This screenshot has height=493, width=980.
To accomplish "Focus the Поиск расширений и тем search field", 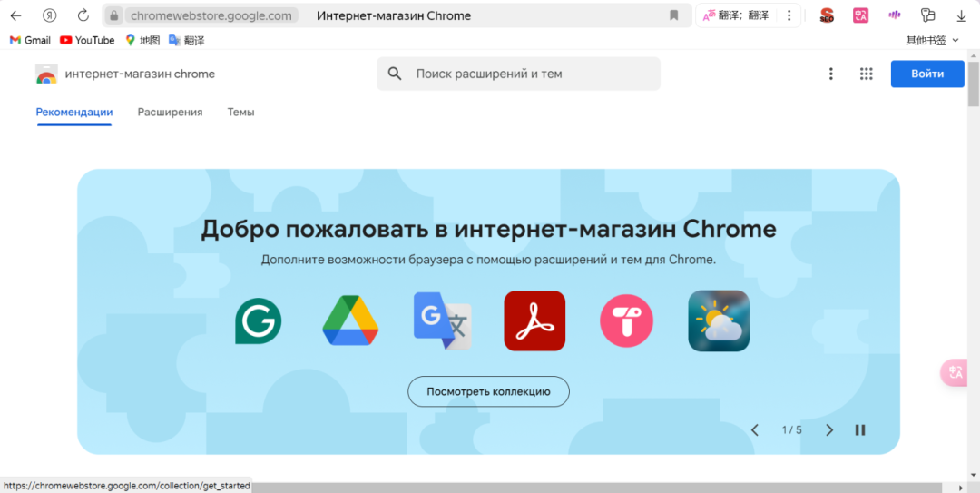I will [518, 74].
